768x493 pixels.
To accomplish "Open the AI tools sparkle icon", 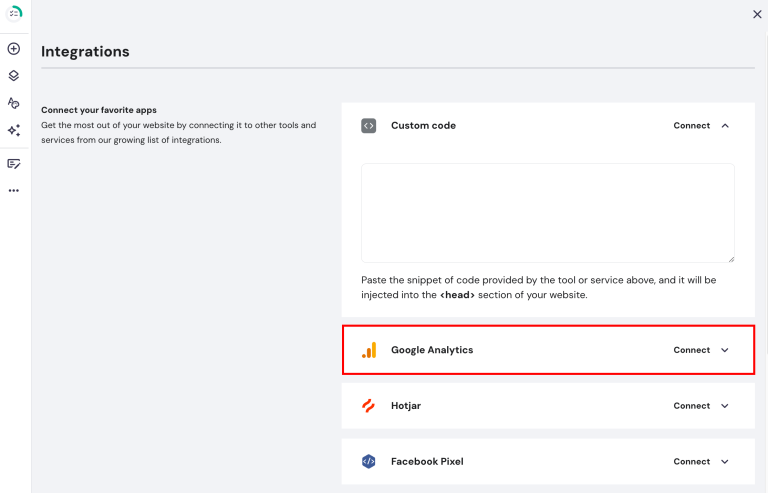I will coord(14,130).
